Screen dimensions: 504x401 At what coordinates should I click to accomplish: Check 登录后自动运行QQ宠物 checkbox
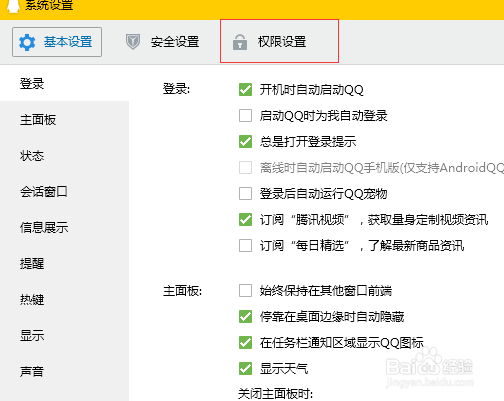pyautogui.click(x=245, y=193)
